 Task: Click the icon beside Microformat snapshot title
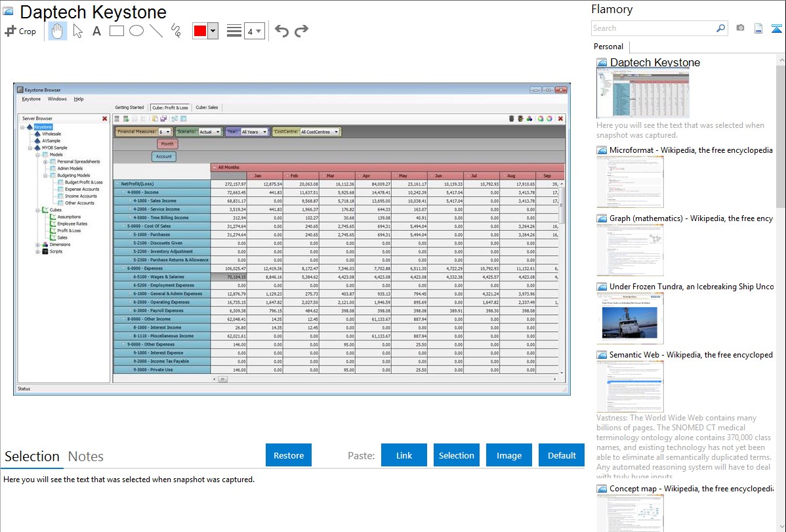point(602,150)
